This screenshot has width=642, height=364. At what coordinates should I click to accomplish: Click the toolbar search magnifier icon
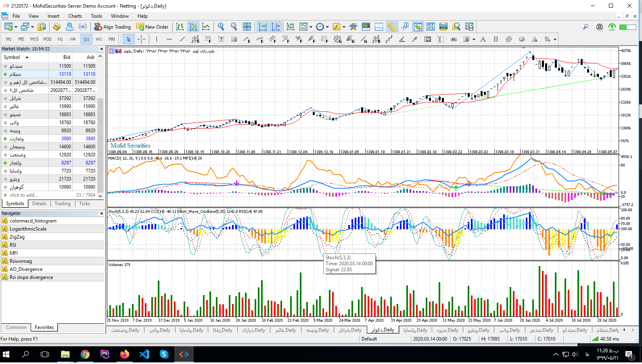click(586, 27)
